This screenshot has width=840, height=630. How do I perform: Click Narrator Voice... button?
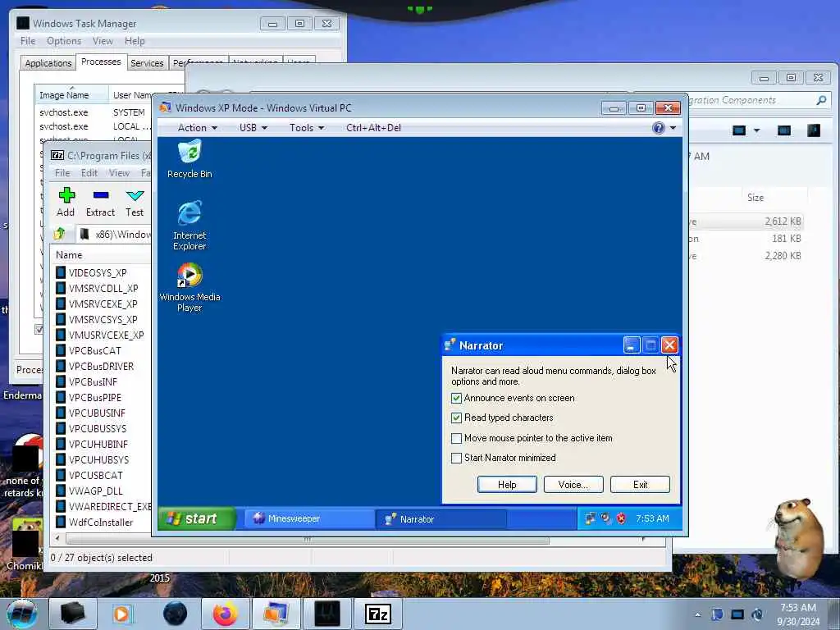click(x=573, y=484)
